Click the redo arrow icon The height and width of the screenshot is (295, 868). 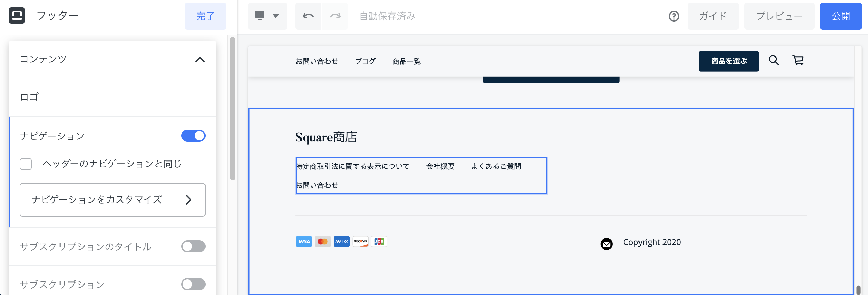coord(335,16)
